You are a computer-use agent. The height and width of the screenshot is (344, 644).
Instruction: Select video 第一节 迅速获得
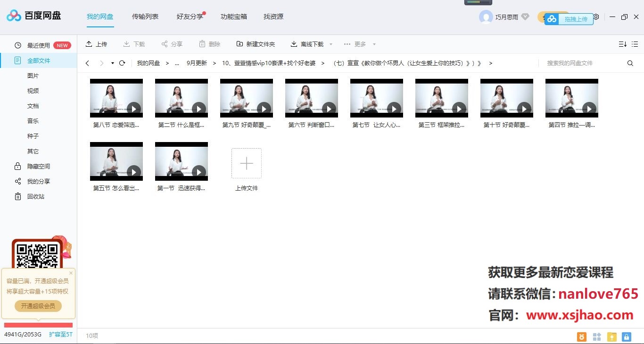(182, 161)
